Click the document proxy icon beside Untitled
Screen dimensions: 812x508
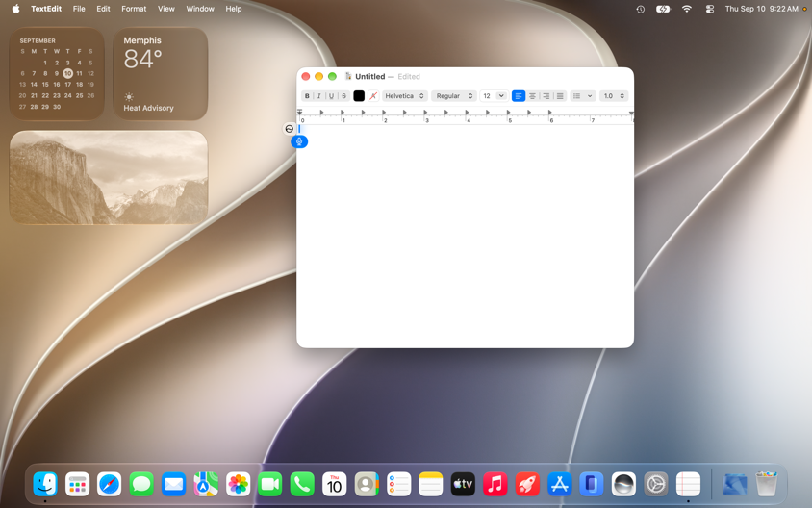tap(348, 76)
